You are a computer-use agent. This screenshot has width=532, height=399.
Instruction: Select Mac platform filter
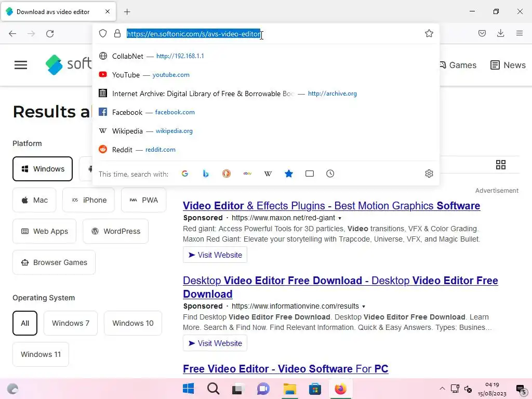[x=34, y=200]
